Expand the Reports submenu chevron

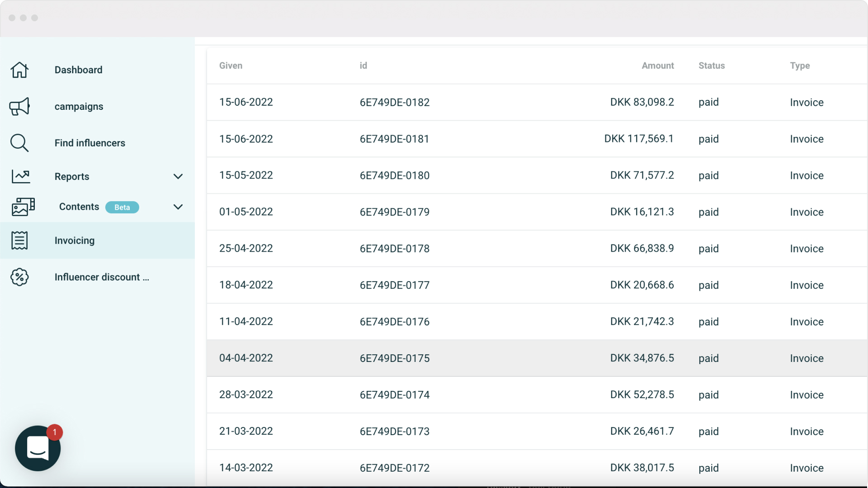click(x=178, y=176)
